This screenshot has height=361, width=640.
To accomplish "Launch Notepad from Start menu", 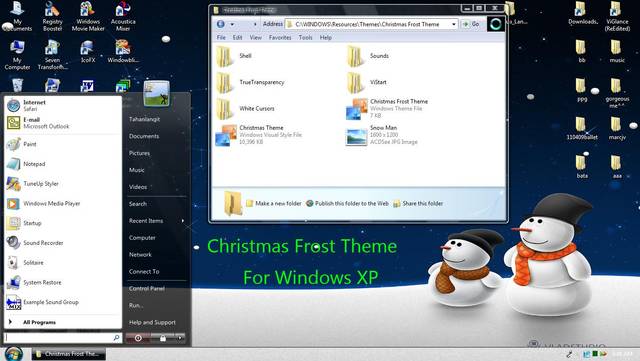I will [63, 164].
